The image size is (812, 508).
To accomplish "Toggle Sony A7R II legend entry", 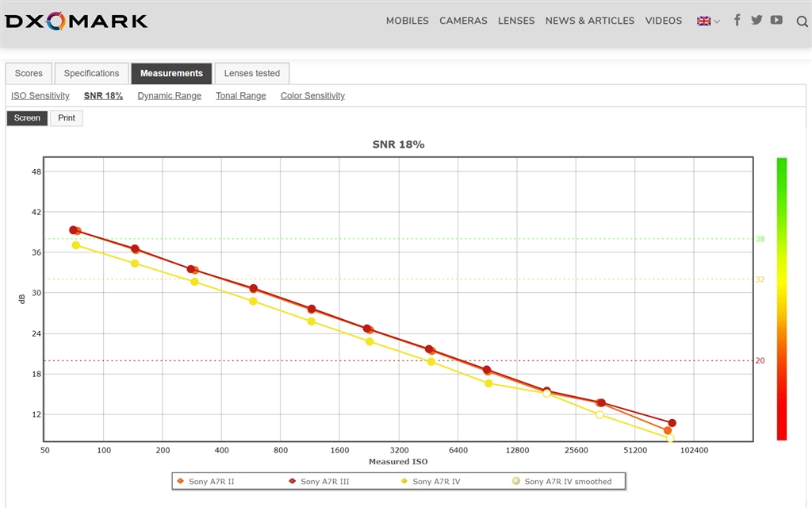I will tap(205, 481).
